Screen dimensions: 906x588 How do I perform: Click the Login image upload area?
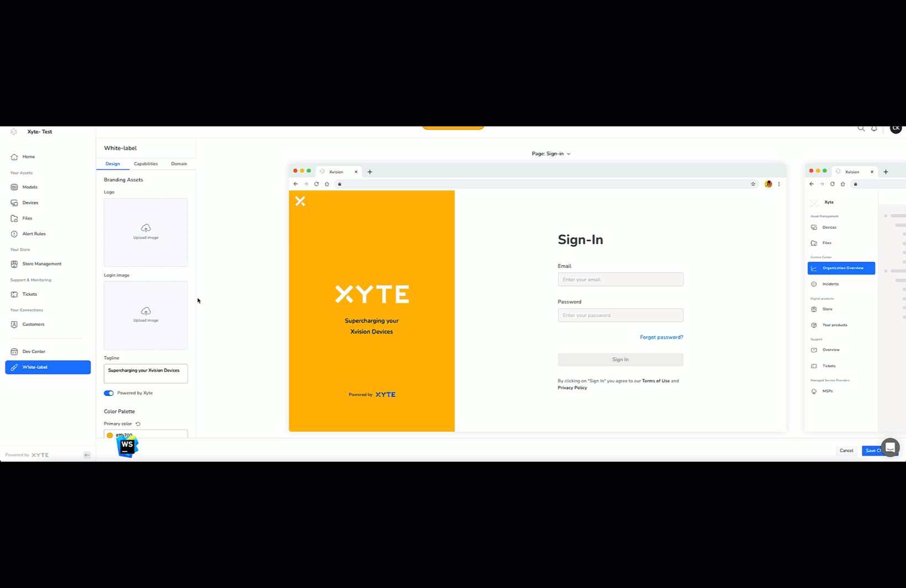pos(146,315)
